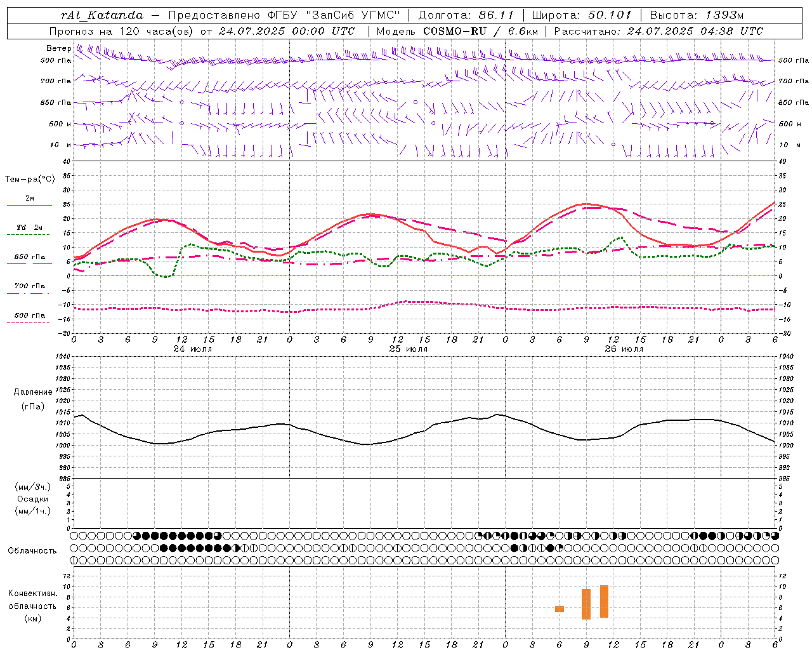Click the 26 июля date label
Viewport: 812px width, 650px height.
click(624, 349)
